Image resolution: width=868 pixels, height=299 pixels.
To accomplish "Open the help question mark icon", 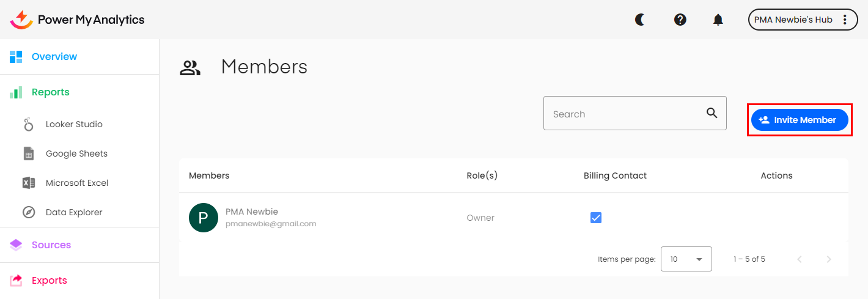I will pos(680,20).
